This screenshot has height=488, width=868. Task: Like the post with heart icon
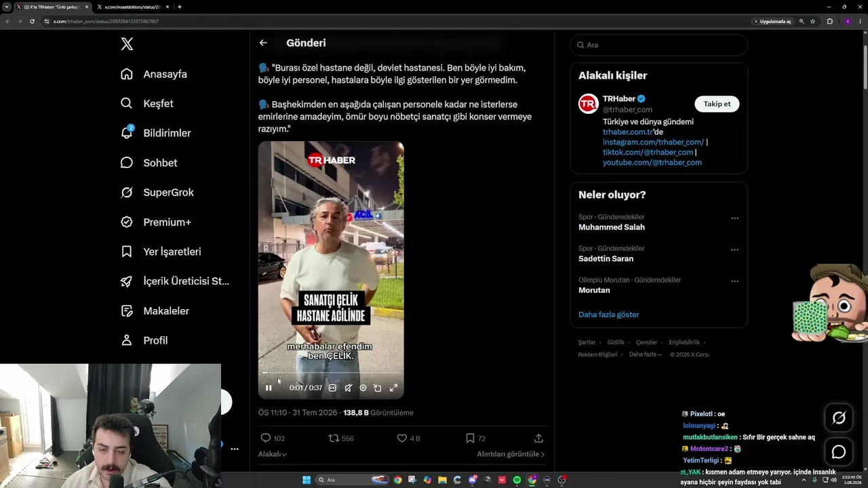click(x=402, y=439)
